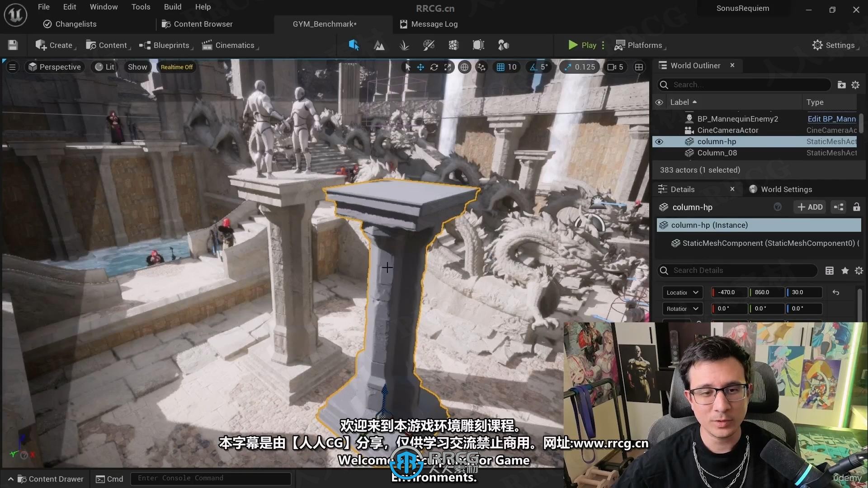Open Location type dropdown
The image size is (868, 488).
pos(683,292)
